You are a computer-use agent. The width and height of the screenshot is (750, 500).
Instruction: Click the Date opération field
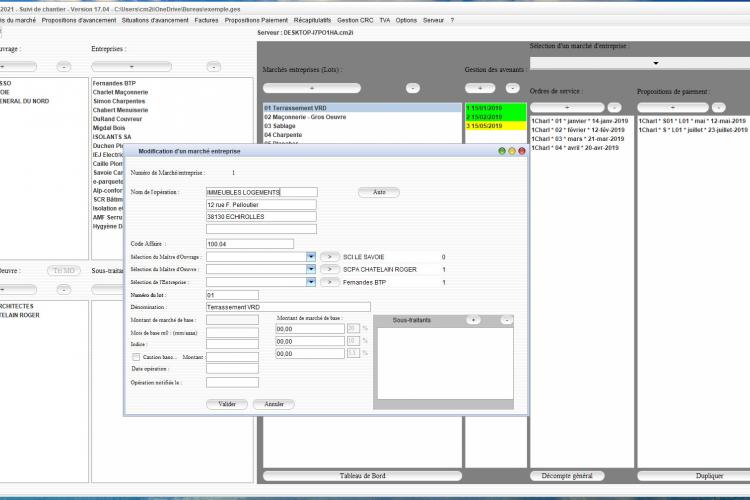pyautogui.click(x=232, y=369)
